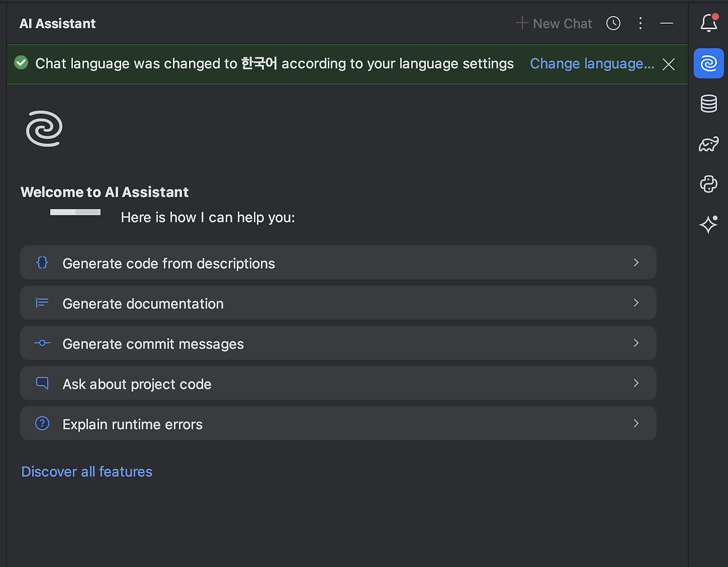Viewport: 728px width, 567px height.
Task: Open the Notifications bell icon
Action: [x=709, y=23]
